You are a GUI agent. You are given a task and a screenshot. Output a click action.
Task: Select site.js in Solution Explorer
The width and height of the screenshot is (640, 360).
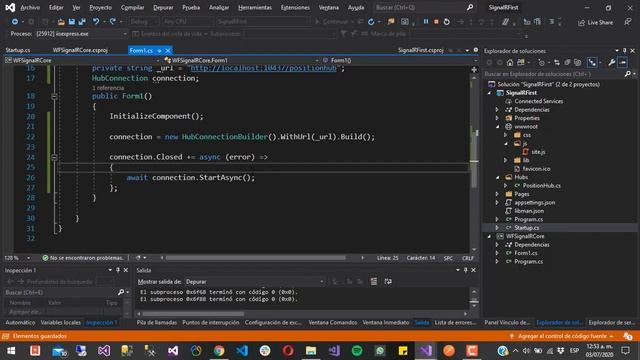(538, 152)
